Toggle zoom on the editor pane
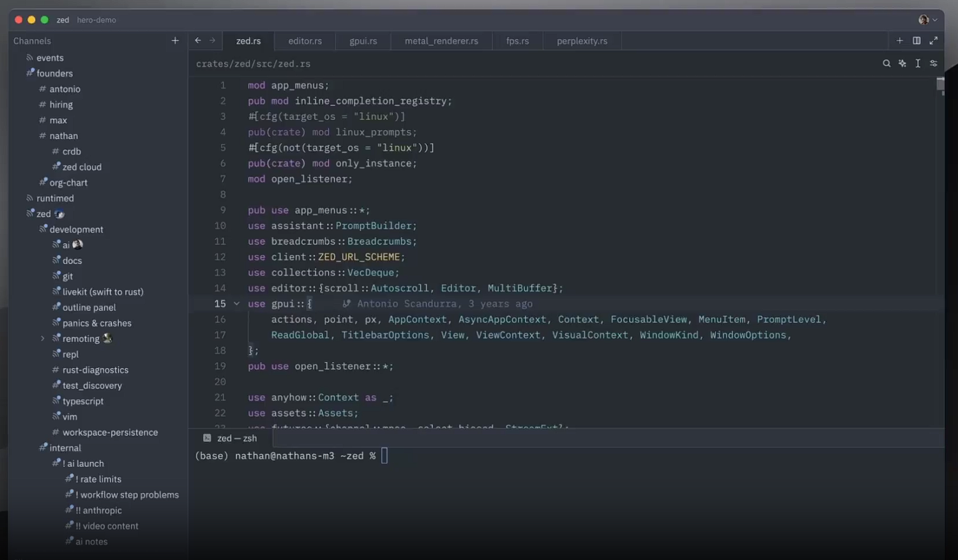The height and width of the screenshot is (560, 958). pyautogui.click(x=934, y=40)
